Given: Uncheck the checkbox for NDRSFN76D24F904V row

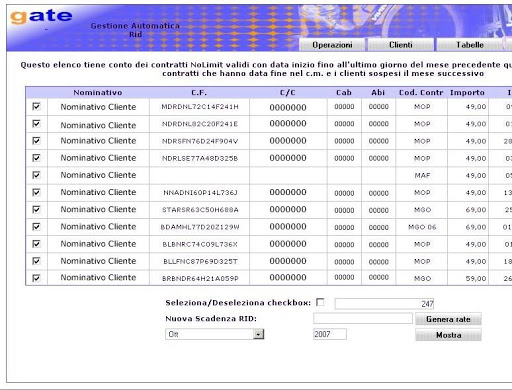Looking at the screenshot, I should (36, 141).
